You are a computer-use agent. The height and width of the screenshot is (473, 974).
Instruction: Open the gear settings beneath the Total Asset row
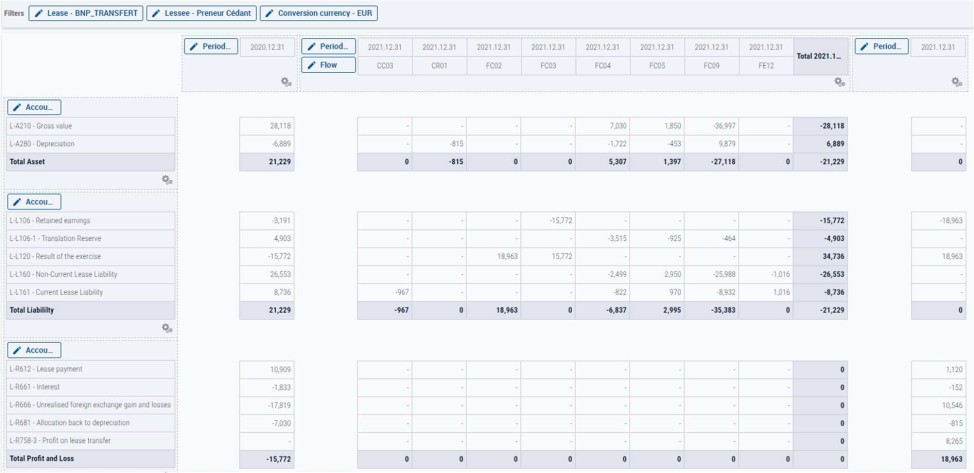click(x=167, y=180)
